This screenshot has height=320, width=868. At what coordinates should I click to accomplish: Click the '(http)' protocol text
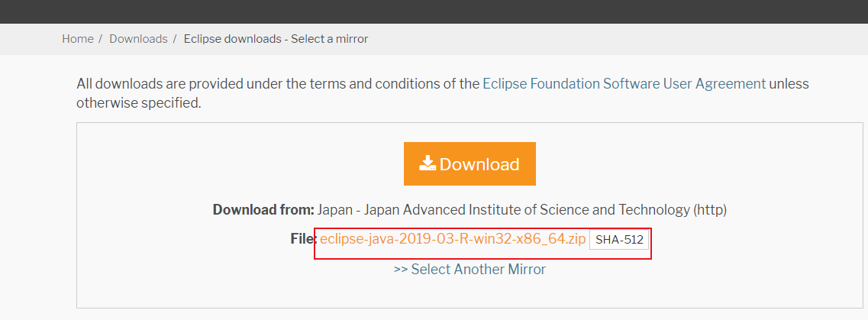(710, 209)
